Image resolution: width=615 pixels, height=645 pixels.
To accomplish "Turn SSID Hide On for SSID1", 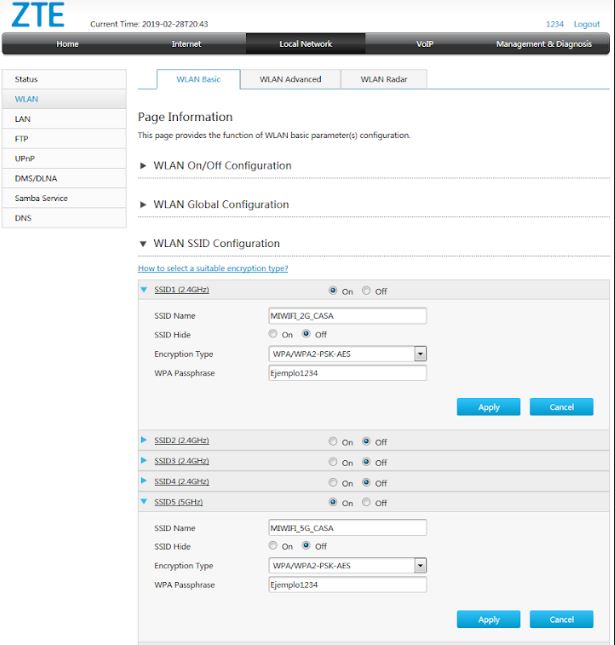I will pos(273,334).
